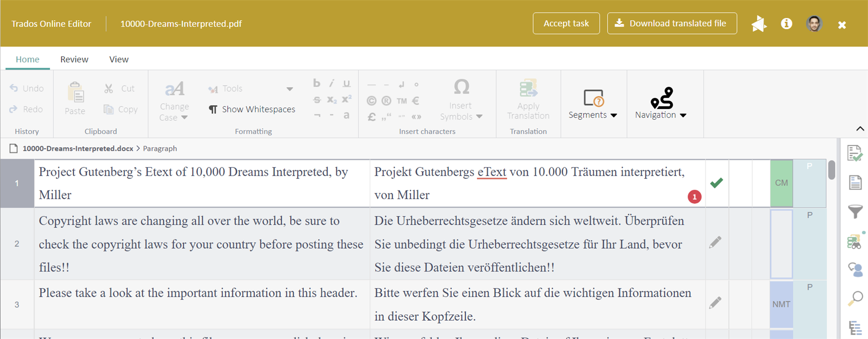Open the info icon in header
868x339 pixels.
787,24
